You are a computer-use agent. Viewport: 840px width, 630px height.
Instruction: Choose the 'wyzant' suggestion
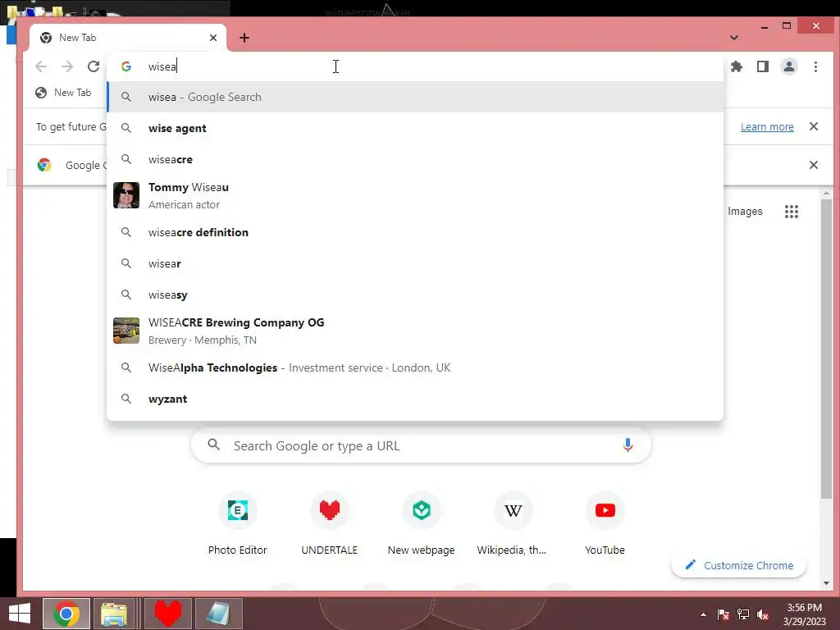pos(415,399)
